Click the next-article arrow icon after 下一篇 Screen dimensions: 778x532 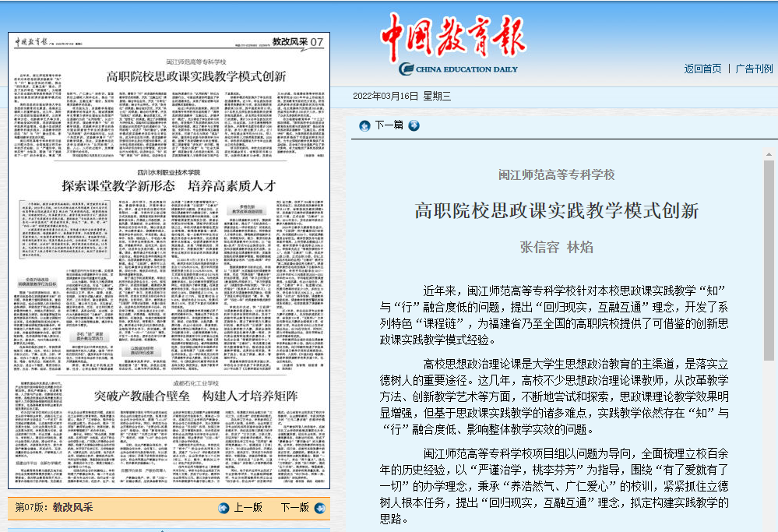click(414, 125)
